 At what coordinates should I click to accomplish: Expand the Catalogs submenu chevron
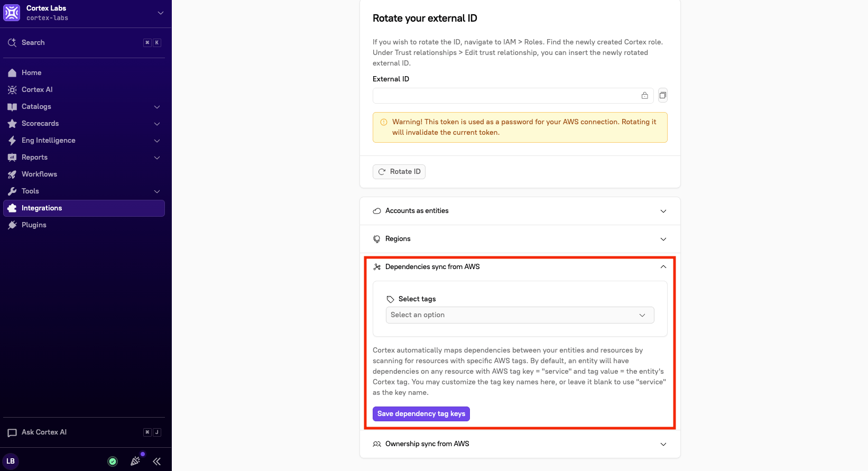pos(157,107)
